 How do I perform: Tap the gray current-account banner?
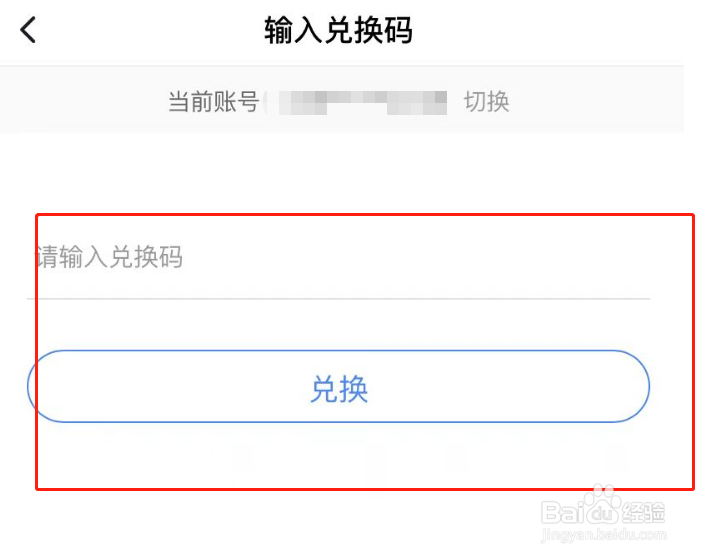click(342, 99)
